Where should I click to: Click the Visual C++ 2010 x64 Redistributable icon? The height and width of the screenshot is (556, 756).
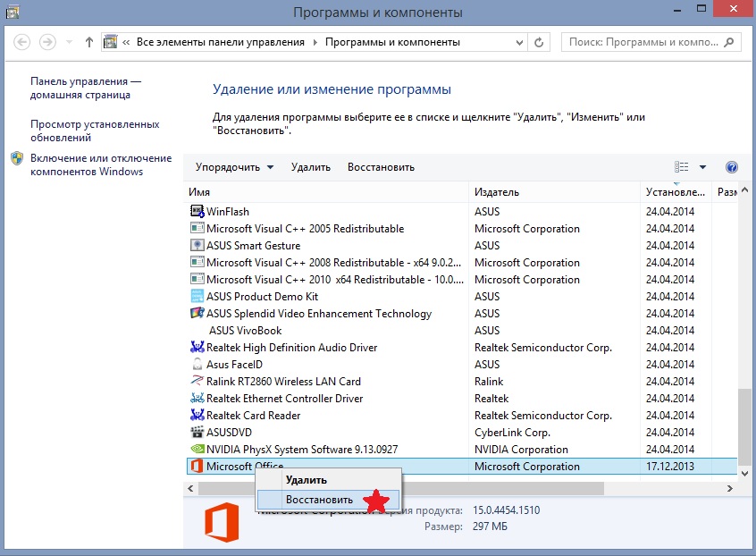(x=197, y=279)
